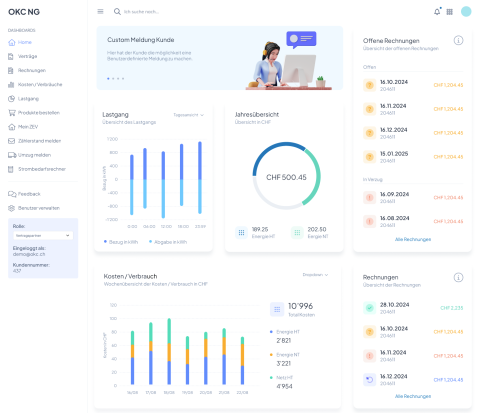
Task: Click the Feedback chat bubbles icon
Action: pos(12,194)
